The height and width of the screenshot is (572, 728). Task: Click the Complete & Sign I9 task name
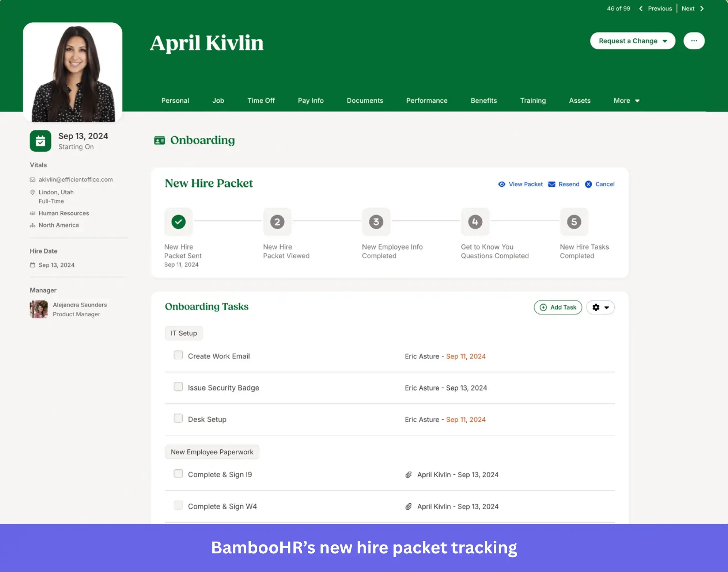click(220, 475)
